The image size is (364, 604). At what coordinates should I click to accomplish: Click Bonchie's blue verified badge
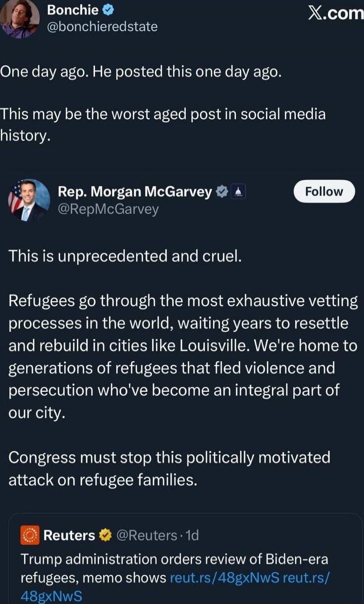point(107,9)
